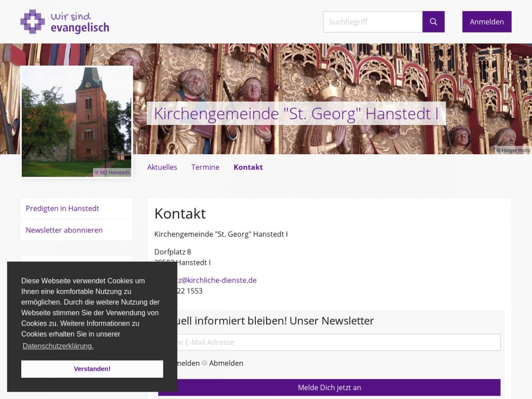Focus the Suchbegriff search field

(x=372, y=22)
